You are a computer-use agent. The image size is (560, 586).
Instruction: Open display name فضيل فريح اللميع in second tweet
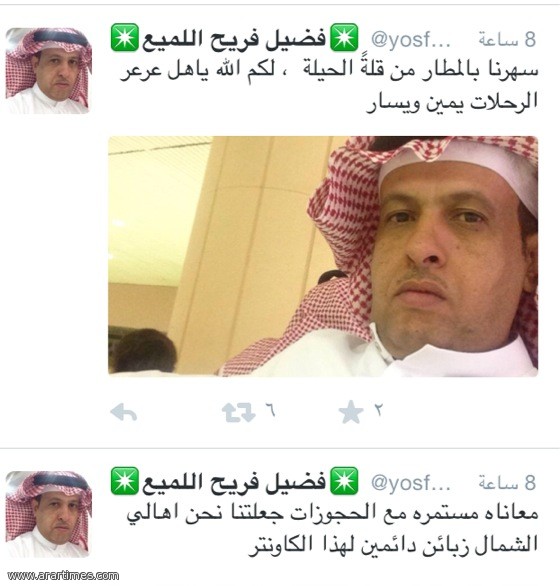(234, 482)
